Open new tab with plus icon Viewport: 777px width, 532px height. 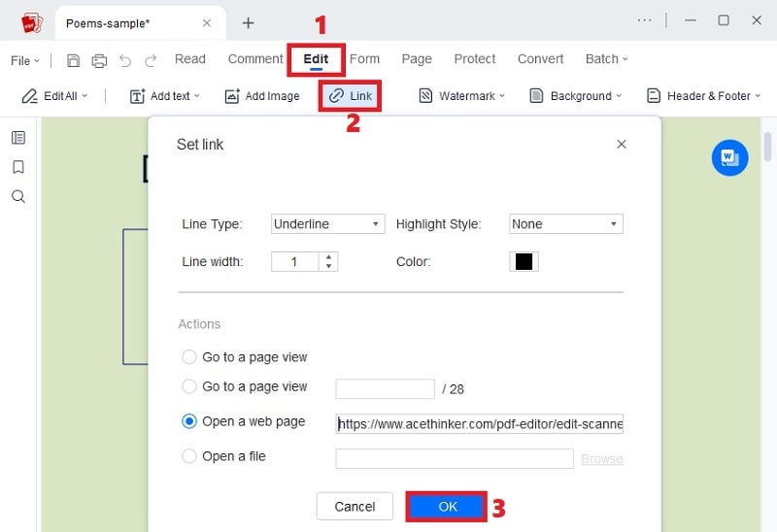click(248, 22)
